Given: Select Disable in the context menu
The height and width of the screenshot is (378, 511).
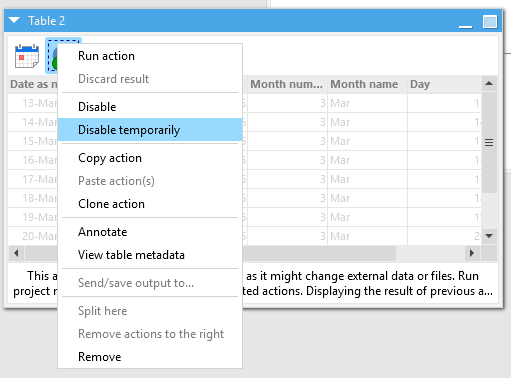Looking at the screenshot, I should click(x=150, y=107).
